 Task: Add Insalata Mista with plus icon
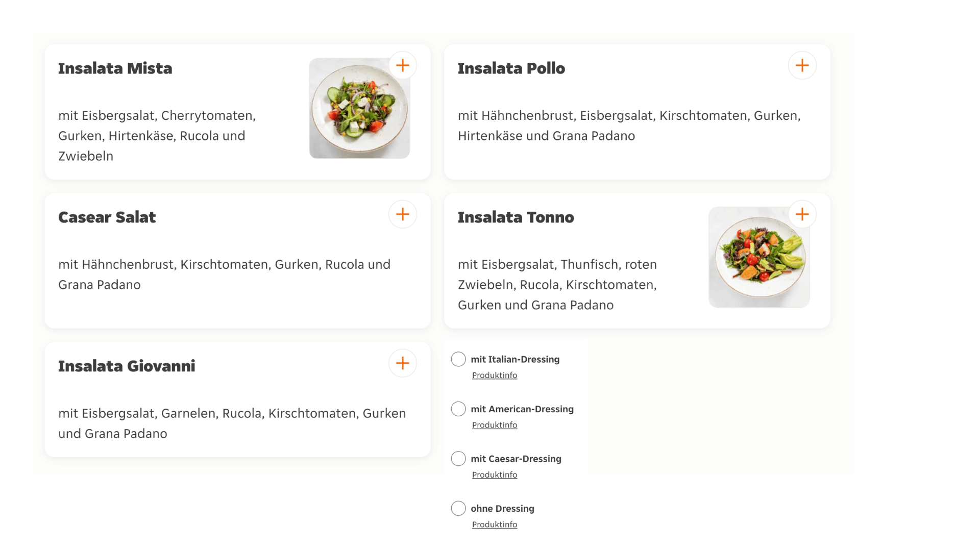pyautogui.click(x=403, y=65)
